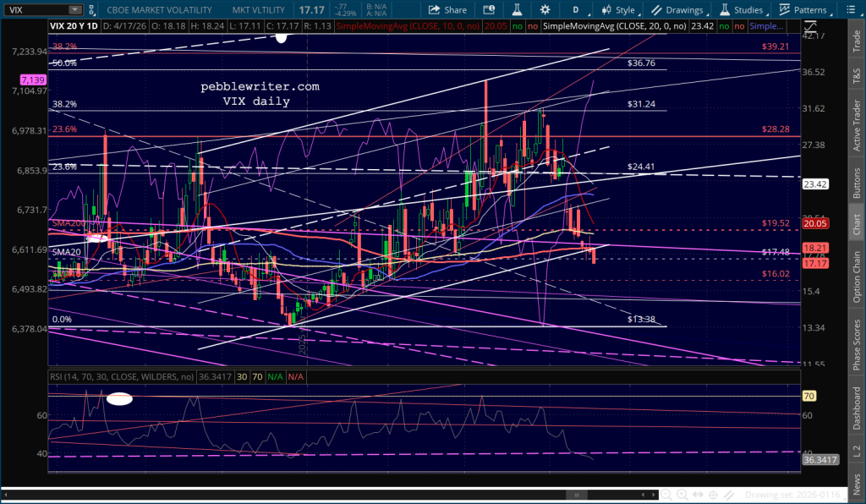Open the flask Edit Studies icon
This screenshot has height=504, width=866.
[x=517, y=10]
